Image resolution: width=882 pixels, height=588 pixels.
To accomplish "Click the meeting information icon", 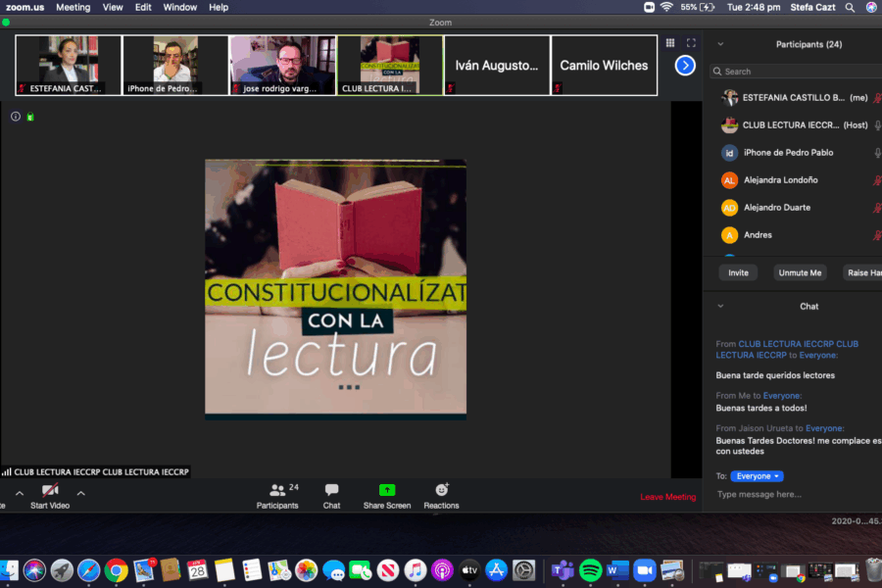I will pos(16,117).
